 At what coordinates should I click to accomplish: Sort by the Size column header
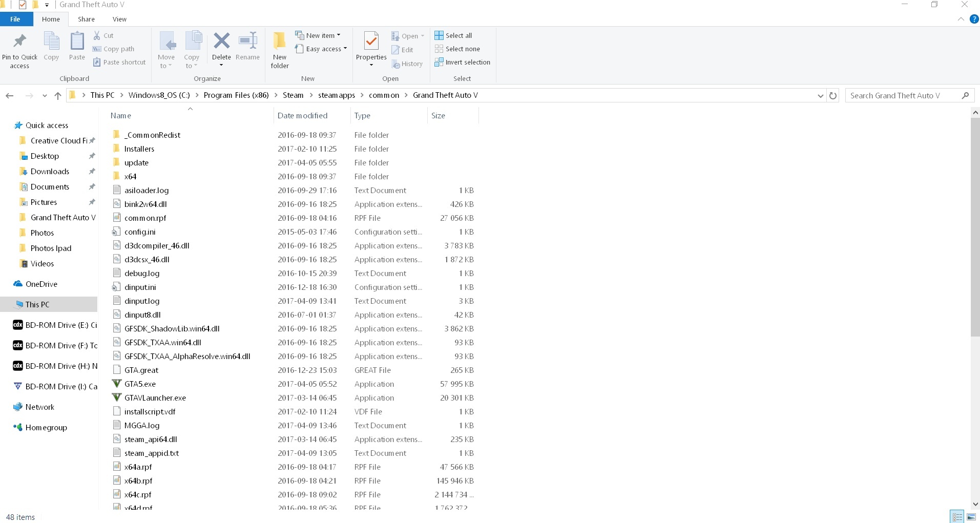point(453,115)
